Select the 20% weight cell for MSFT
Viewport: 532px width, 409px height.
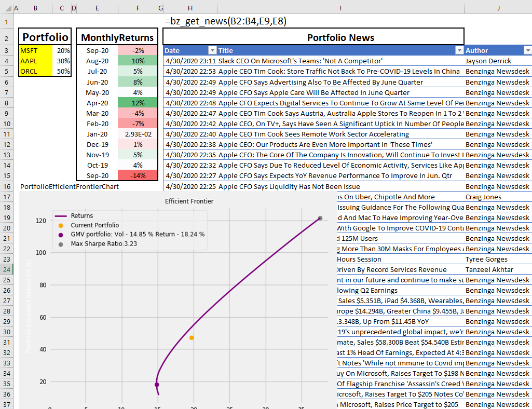(62, 50)
